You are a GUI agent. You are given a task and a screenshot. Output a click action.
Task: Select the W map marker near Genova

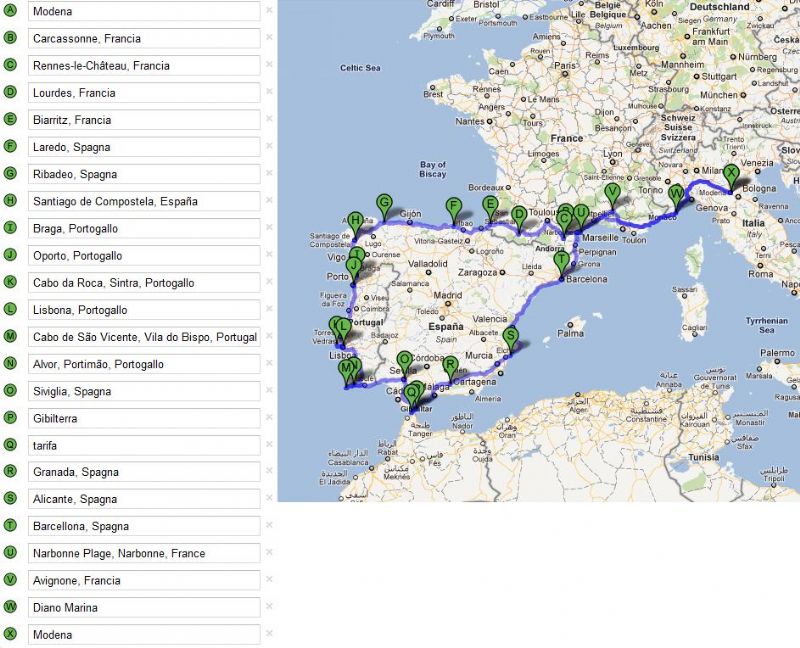click(676, 194)
